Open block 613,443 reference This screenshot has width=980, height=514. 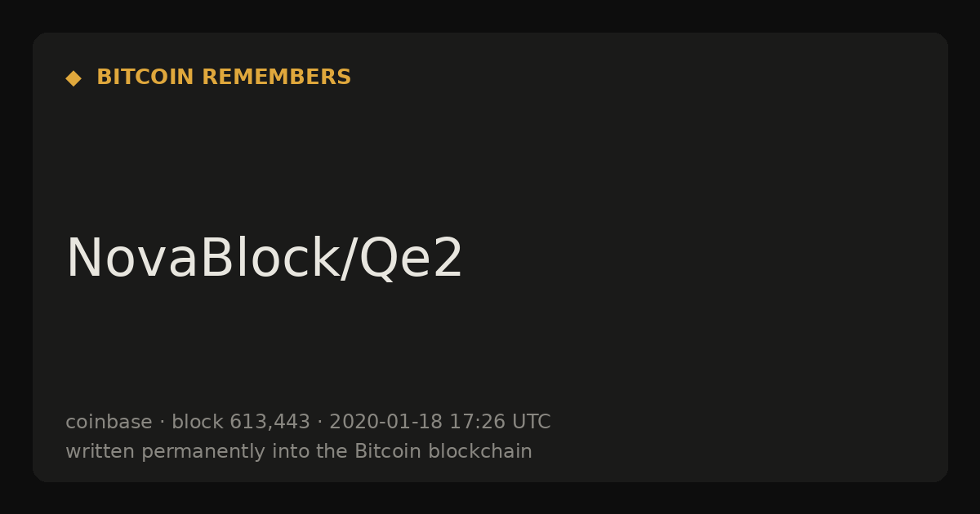(241, 422)
